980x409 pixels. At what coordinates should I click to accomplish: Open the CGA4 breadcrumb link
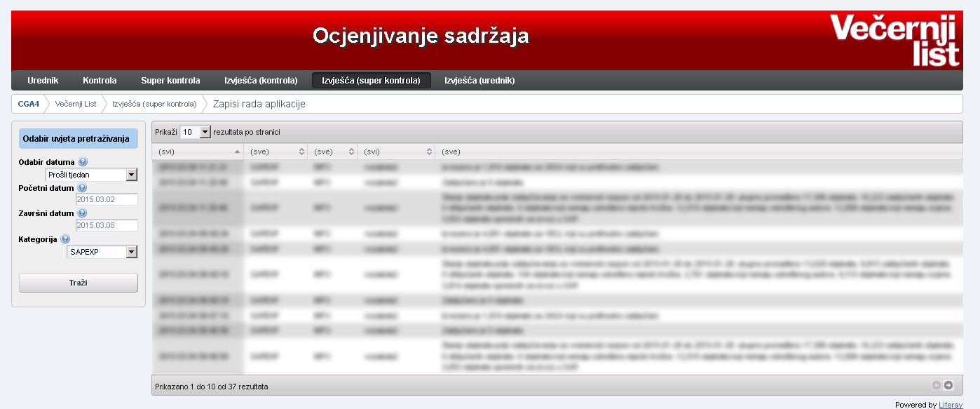[29, 104]
